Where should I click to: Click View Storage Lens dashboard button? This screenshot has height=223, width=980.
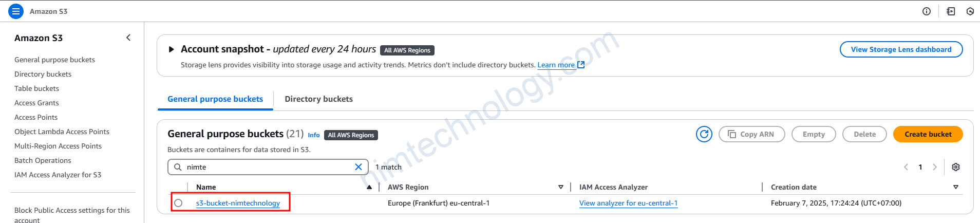(901, 50)
